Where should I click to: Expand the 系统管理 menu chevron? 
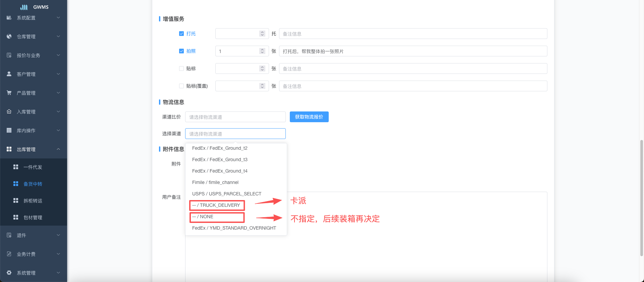58,273
